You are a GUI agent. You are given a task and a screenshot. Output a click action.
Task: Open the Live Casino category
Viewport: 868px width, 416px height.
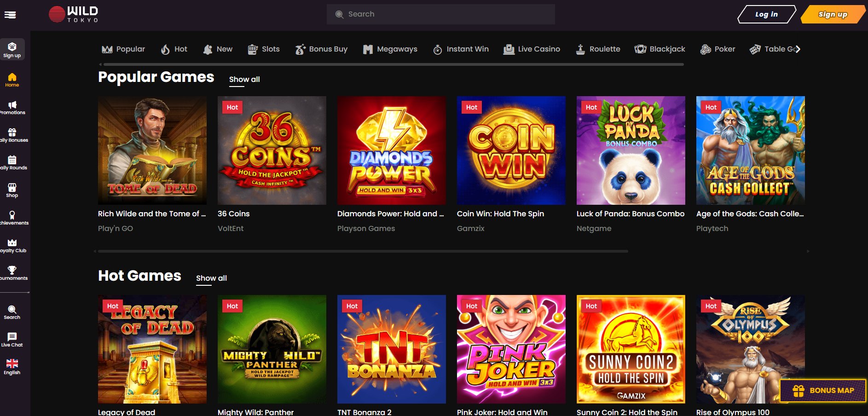532,49
